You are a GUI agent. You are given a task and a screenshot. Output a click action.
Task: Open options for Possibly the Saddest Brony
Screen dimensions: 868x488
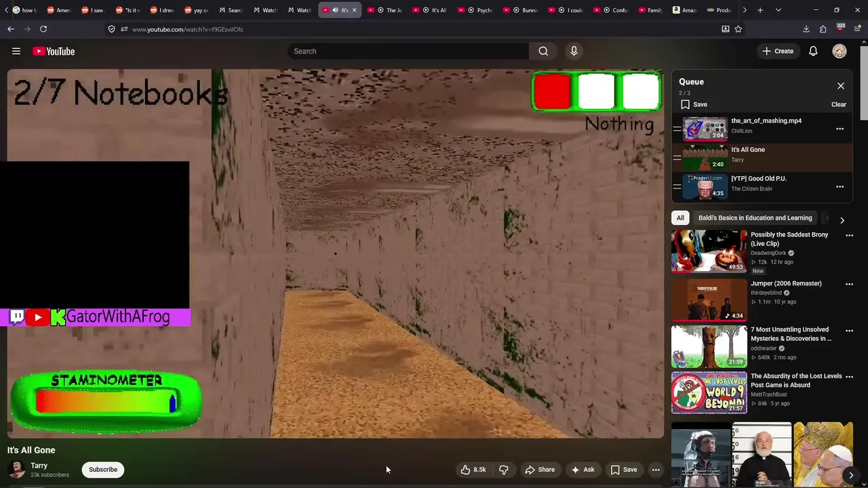(849, 235)
